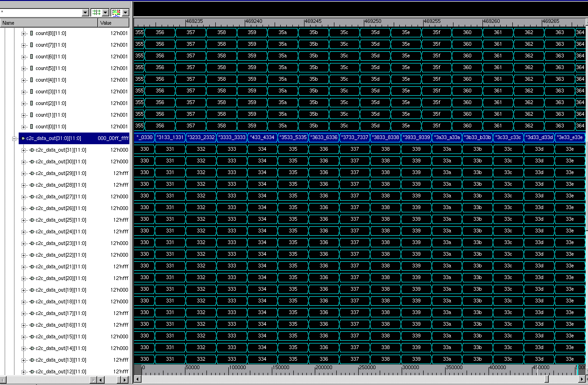The height and width of the screenshot is (385, 588).
Task: Click the signal icon beside count[7][11:0]
Action: click(32, 45)
